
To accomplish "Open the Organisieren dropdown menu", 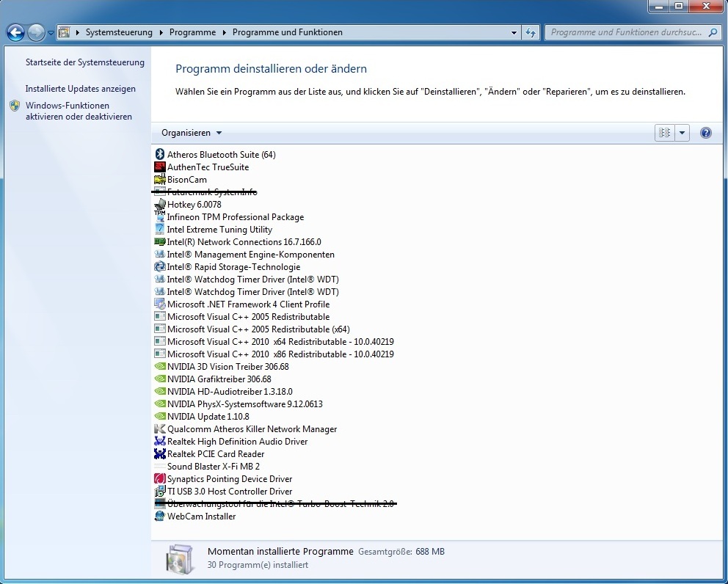I will pyautogui.click(x=192, y=133).
